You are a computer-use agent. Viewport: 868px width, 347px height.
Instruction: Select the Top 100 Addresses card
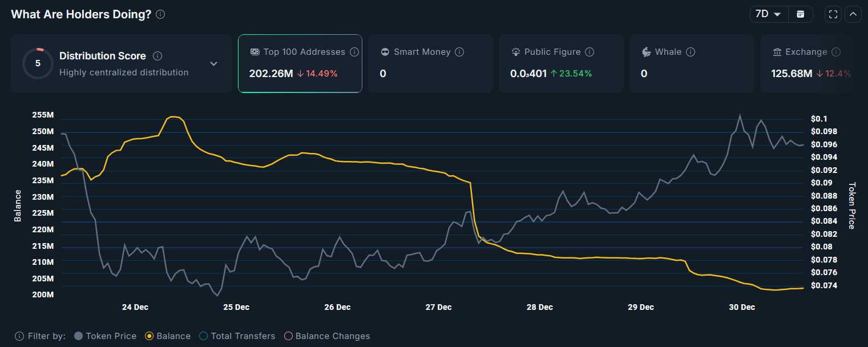[300, 63]
